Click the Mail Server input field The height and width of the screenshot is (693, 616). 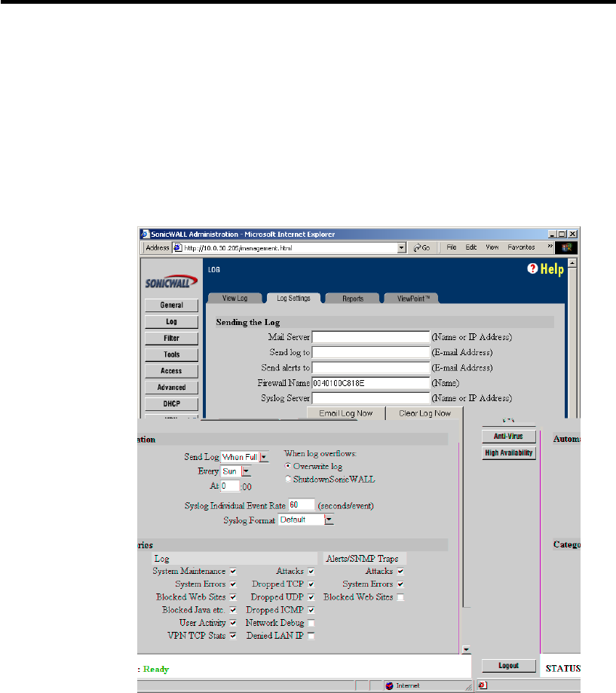371,337
